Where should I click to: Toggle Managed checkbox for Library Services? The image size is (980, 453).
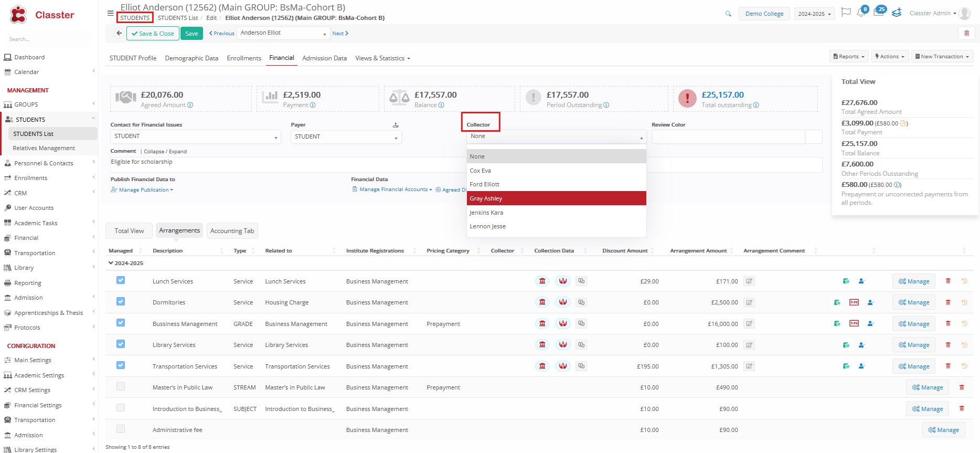tap(121, 344)
